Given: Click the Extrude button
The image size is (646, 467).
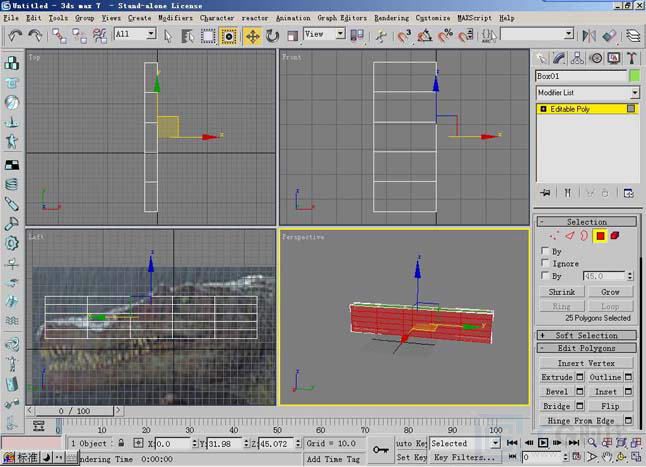Looking at the screenshot, I should click(557, 377).
